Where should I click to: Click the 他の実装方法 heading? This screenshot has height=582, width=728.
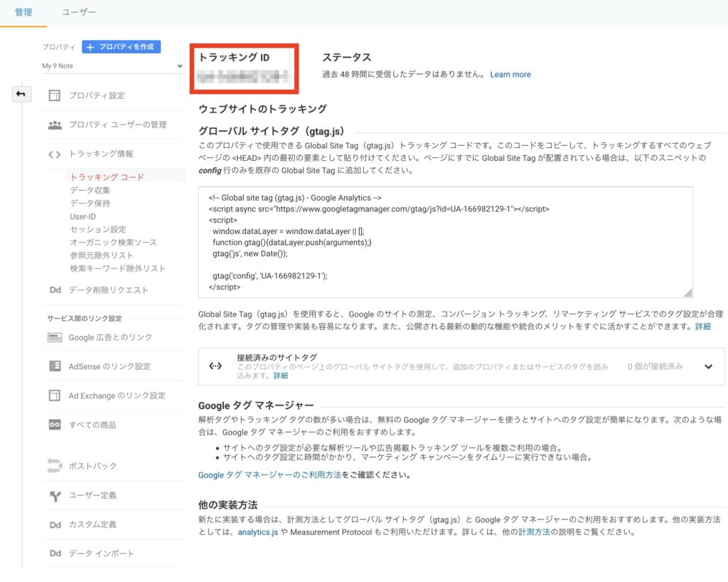[227, 505]
